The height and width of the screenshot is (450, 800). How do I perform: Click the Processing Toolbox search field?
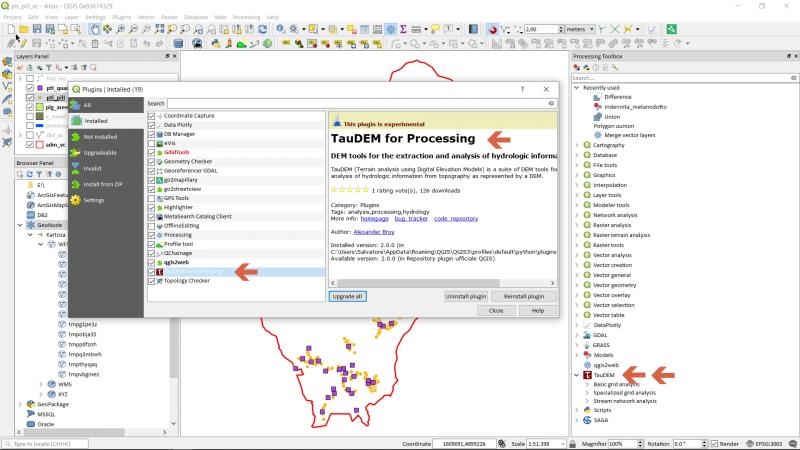point(684,78)
